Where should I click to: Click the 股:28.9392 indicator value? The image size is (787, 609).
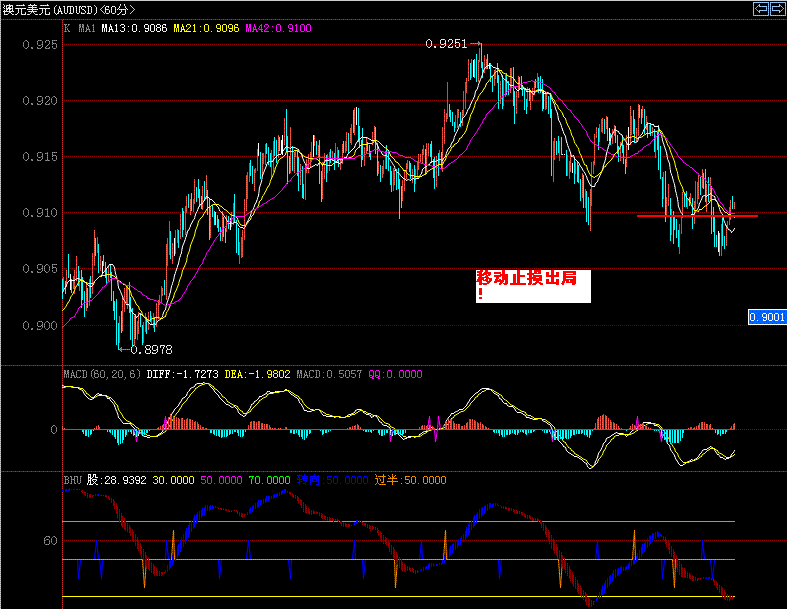pos(116,480)
